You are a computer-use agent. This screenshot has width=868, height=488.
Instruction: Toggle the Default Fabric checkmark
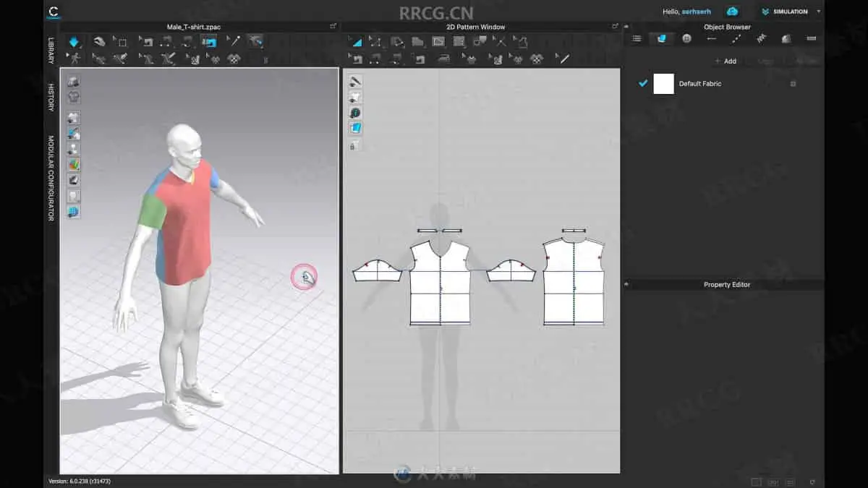[642, 83]
